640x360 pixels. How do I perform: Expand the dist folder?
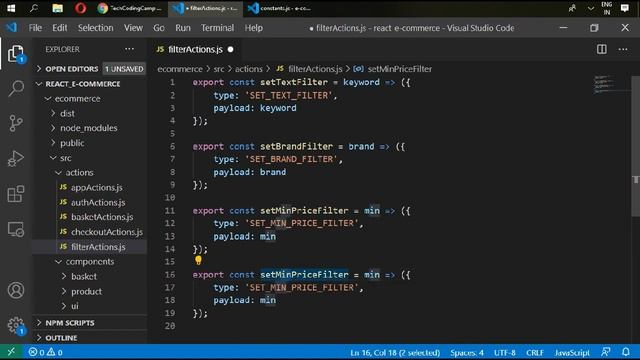pyautogui.click(x=90, y=113)
